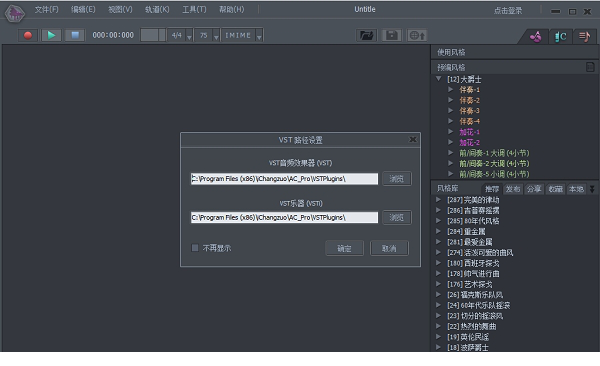The height and width of the screenshot is (366, 600).
Task: Collapse the [12] 大爵士 tree node
Action: click(439, 79)
